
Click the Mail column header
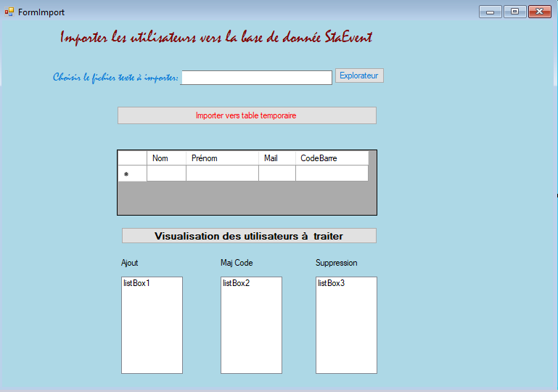tap(276, 158)
